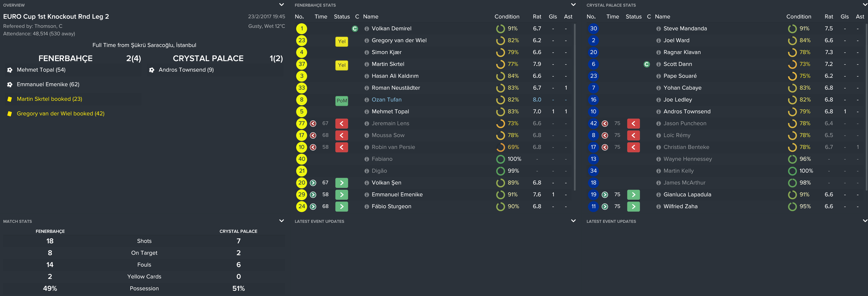Sort Crystal Palace players by Rat column
868x296 pixels.
pyautogui.click(x=829, y=16)
